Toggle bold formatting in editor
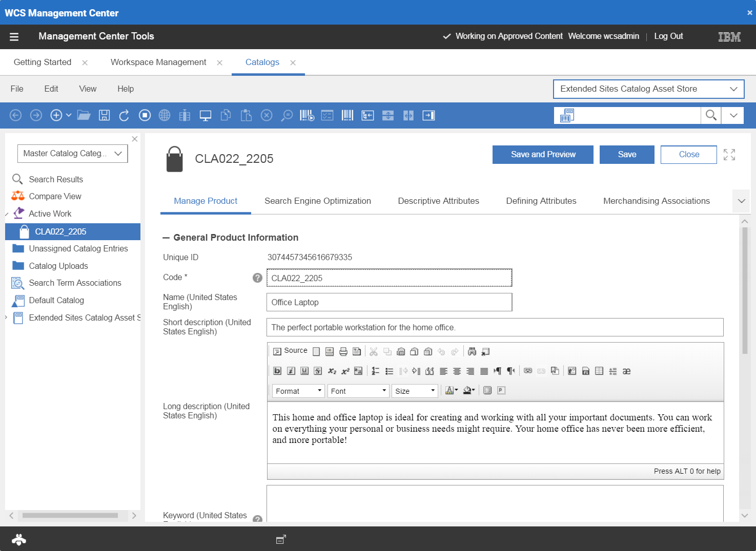 tap(277, 371)
